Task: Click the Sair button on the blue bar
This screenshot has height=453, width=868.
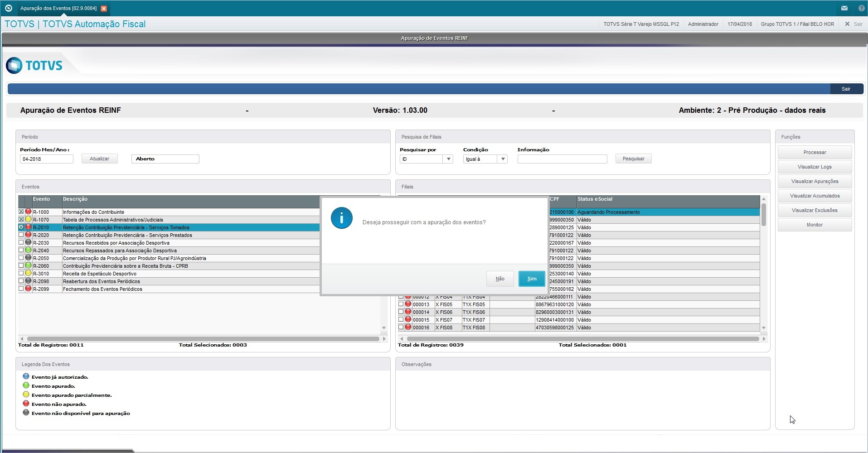Action: pyautogui.click(x=846, y=89)
